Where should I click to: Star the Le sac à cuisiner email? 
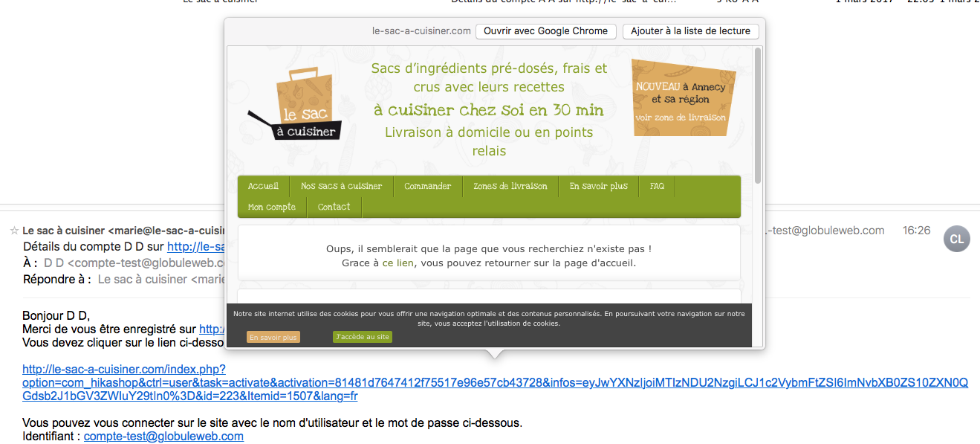tap(13, 231)
